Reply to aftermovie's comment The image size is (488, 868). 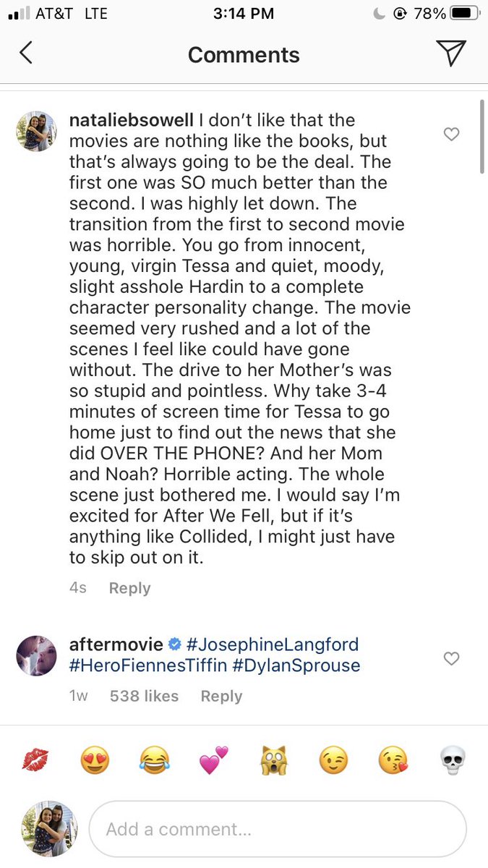tap(221, 696)
